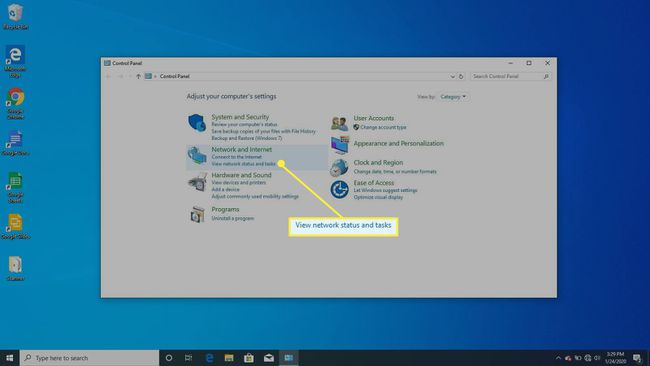
Task: Open the notification Action Center
Action: pos(637,358)
